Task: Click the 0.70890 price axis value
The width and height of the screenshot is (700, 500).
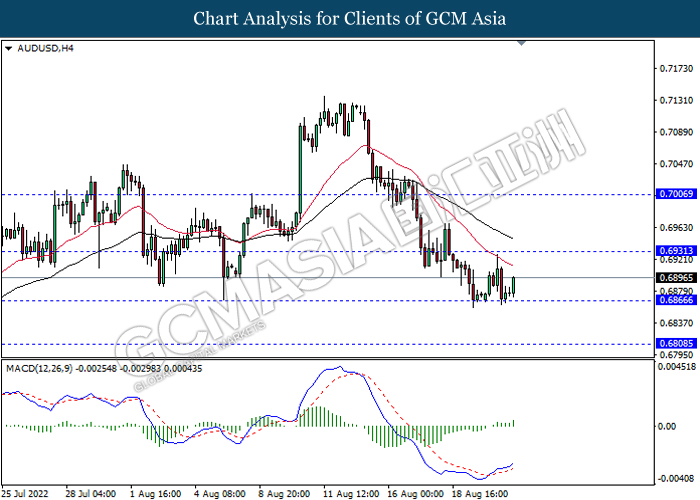Action: click(676, 132)
